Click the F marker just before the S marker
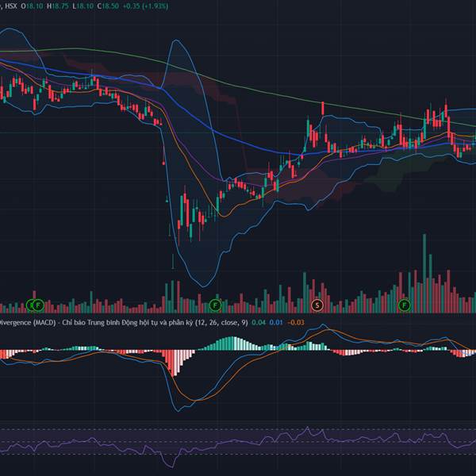The image size is (476, 476). (x=215, y=305)
